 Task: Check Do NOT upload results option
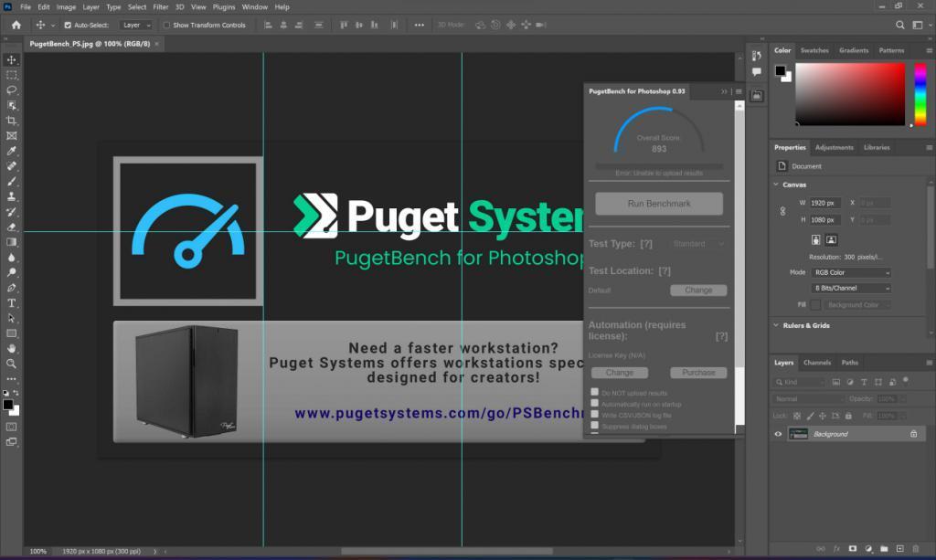pyautogui.click(x=594, y=392)
